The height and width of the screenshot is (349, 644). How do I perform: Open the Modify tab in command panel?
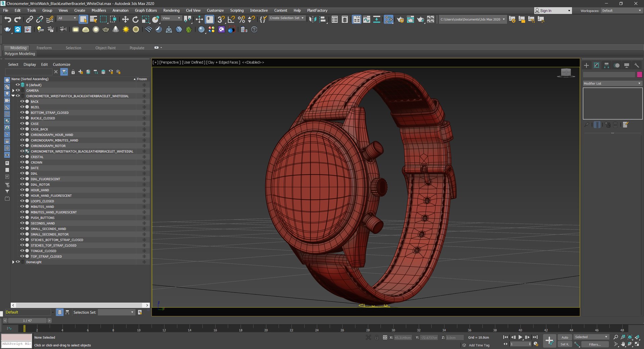(x=596, y=65)
